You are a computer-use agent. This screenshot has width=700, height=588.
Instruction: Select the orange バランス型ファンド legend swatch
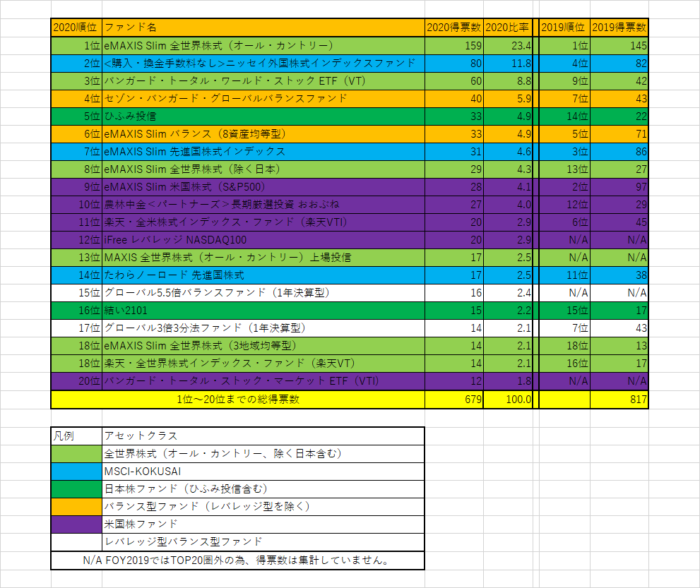[77, 506]
